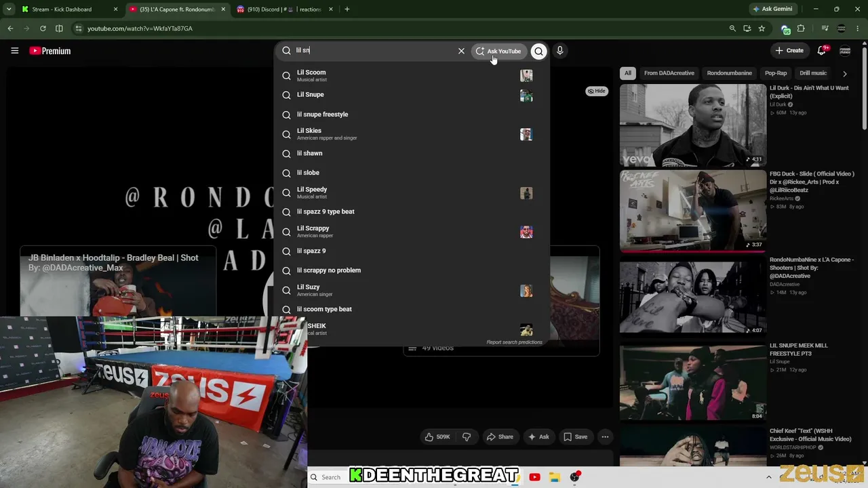Image resolution: width=868 pixels, height=488 pixels.
Task: Open Lil Durk 'Dis Ain't What U Want' thumbnail
Action: click(x=692, y=125)
